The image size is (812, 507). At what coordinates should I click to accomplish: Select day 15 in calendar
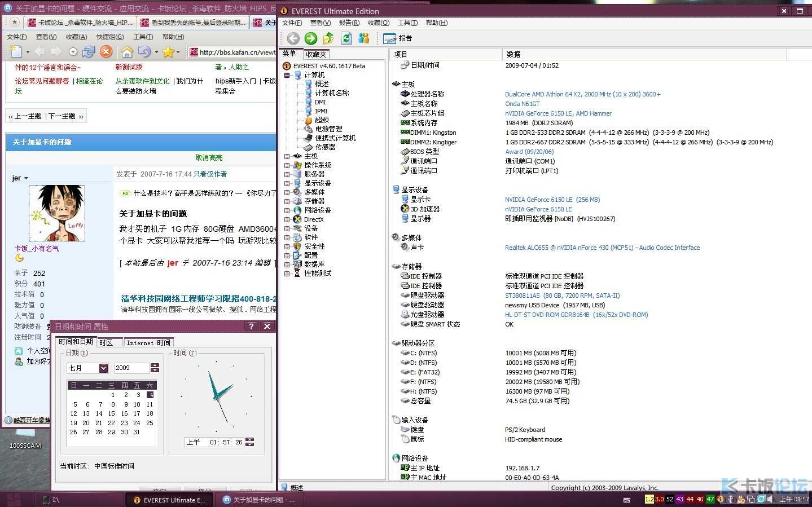pyautogui.click(x=112, y=413)
